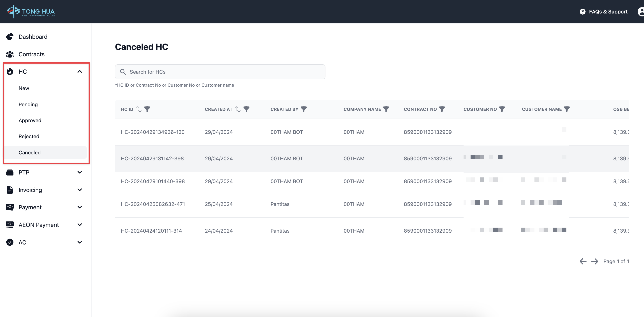
Task: Expand the PTP menu section
Action: coord(79,172)
